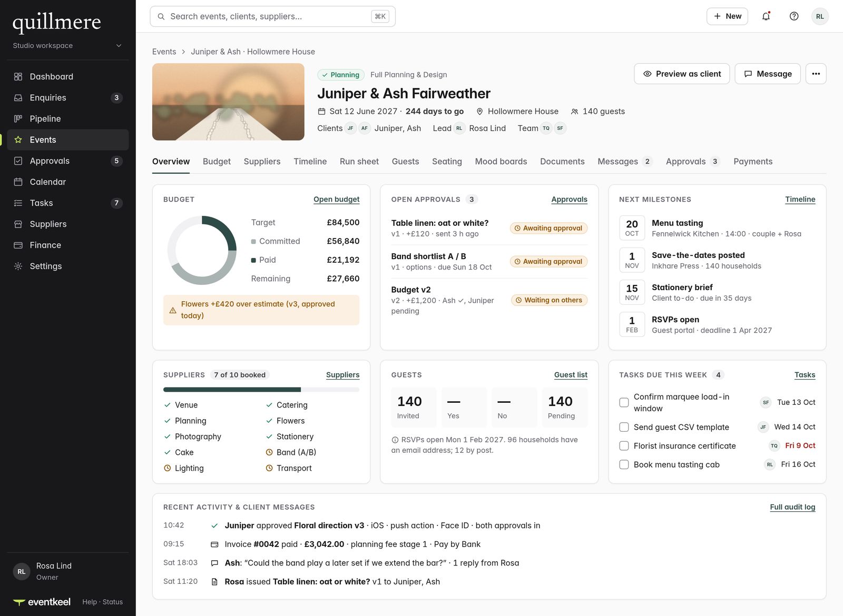This screenshot has height=616, width=843.
Task: Open the three-dots more actions menu
Action: [816, 74]
